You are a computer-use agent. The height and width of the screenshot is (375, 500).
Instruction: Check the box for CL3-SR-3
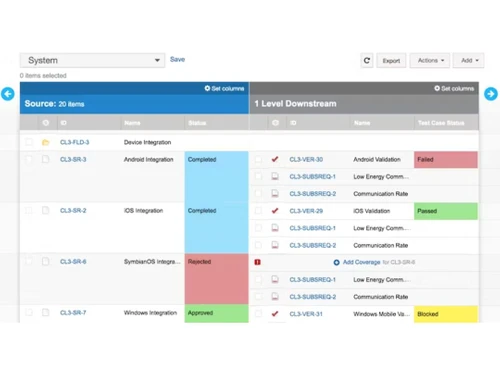click(x=29, y=159)
